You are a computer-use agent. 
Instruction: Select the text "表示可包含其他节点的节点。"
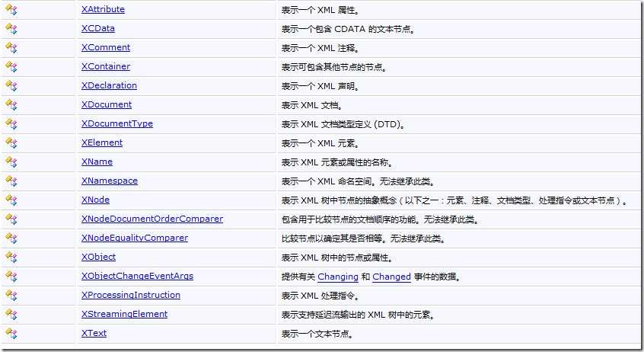[334, 67]
